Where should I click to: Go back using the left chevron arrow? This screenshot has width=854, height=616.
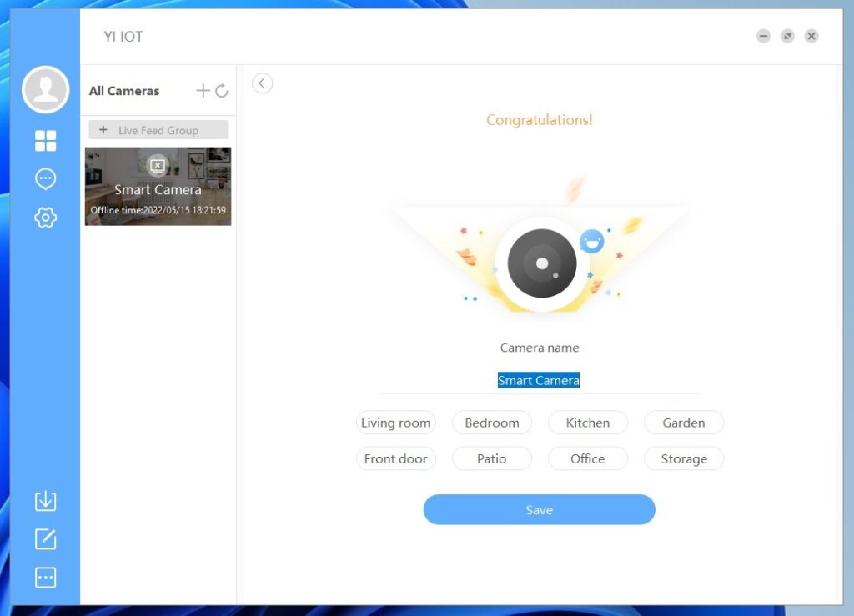coord(262,83)
